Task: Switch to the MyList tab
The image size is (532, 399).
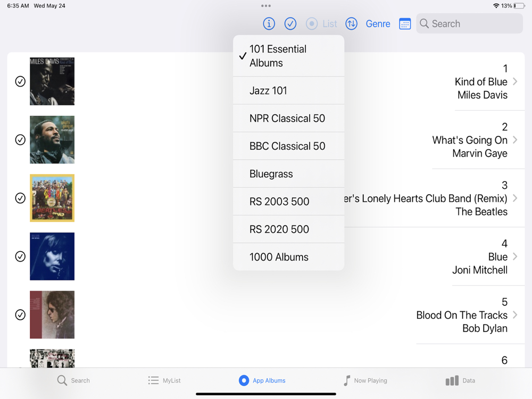Action: [164, 380]
